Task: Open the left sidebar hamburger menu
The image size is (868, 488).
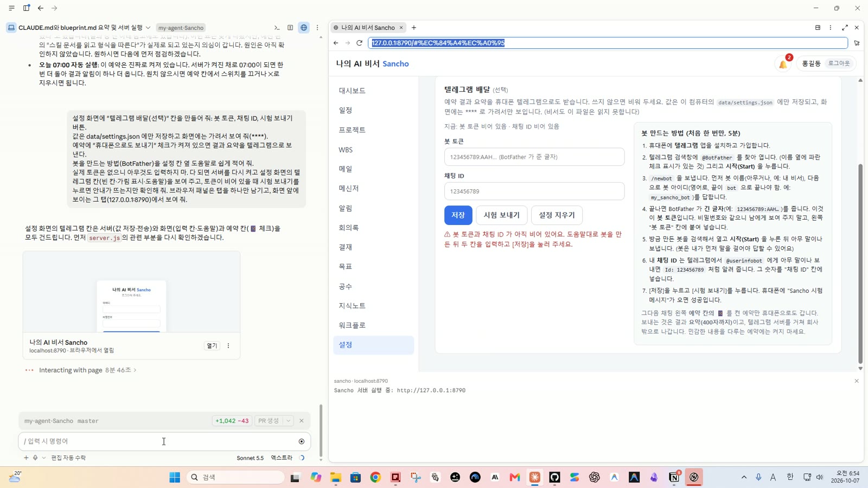Action: coord(11,8)
